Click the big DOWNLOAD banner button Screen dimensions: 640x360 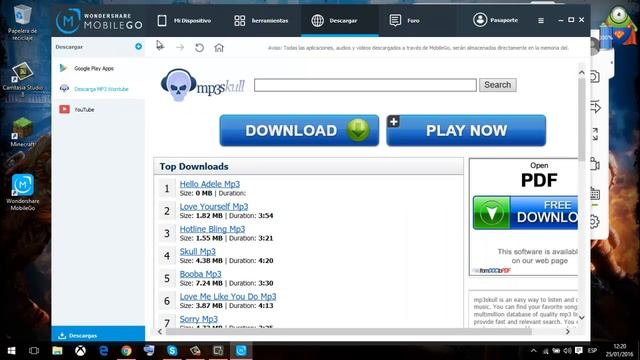pyautogui.click(x=299, y=131)
